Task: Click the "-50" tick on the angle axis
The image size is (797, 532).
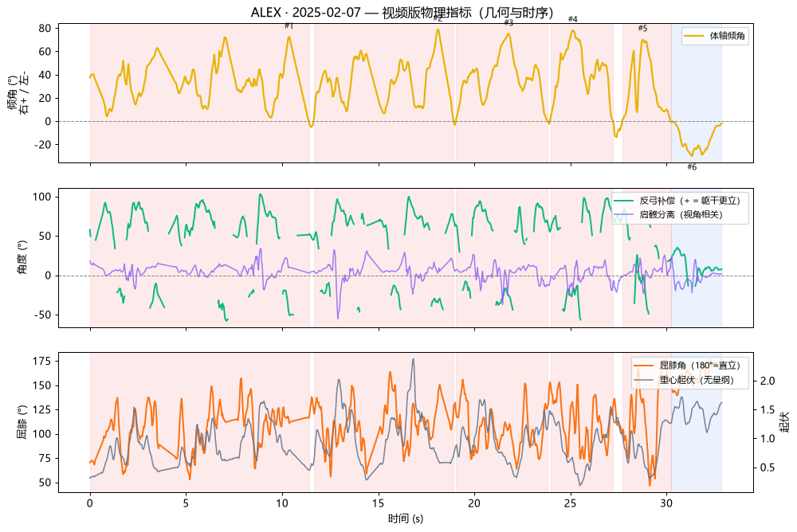Action: point(43,315)
